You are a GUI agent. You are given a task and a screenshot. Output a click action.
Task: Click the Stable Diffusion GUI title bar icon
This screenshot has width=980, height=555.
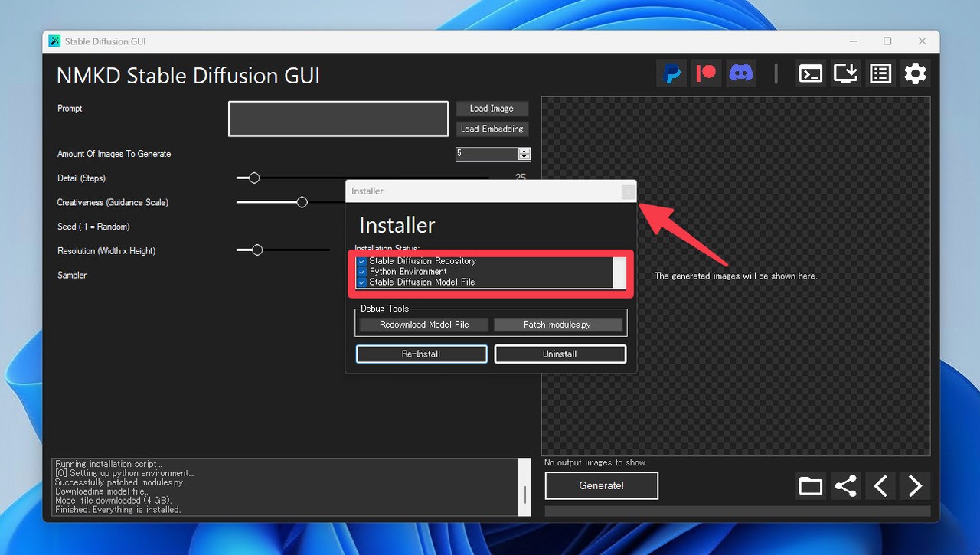(x=54, y=41)
